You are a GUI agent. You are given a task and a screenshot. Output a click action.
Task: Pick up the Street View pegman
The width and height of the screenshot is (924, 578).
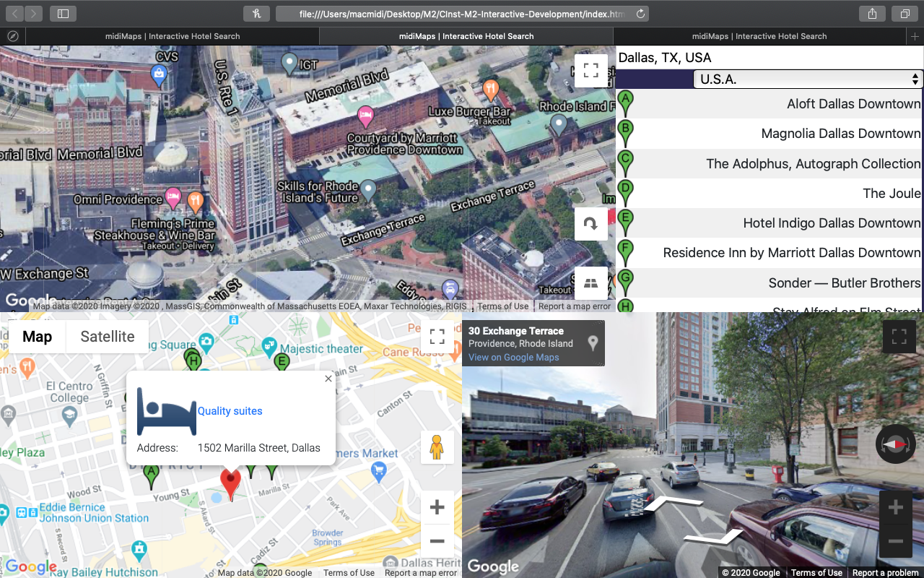437,448
